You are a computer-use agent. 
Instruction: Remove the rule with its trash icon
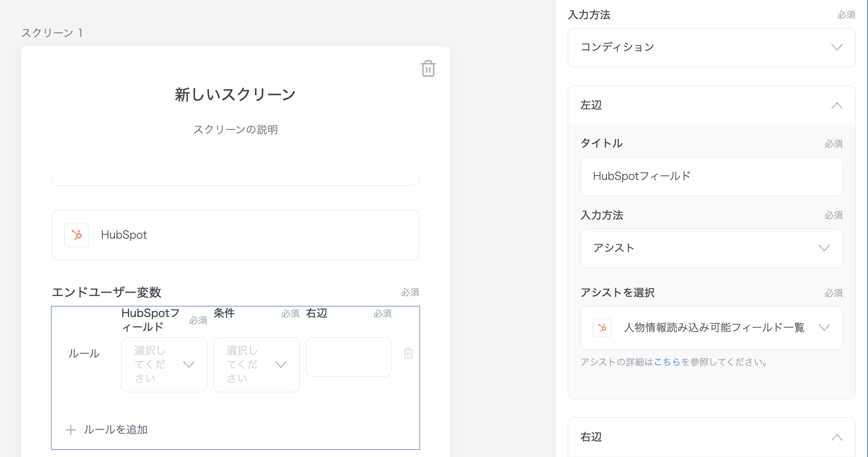408,353
